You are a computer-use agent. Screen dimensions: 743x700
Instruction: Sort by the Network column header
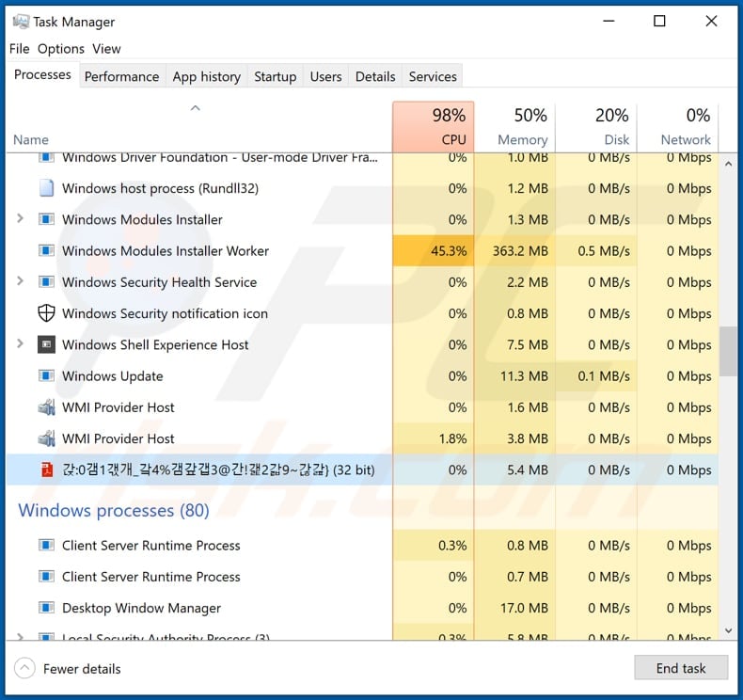click(677, 126)
